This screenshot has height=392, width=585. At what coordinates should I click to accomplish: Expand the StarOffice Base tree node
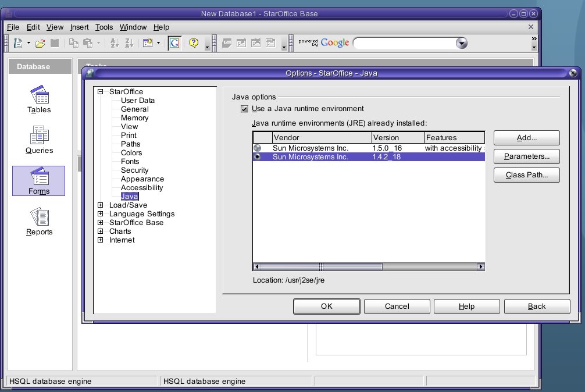pos(101,223)
